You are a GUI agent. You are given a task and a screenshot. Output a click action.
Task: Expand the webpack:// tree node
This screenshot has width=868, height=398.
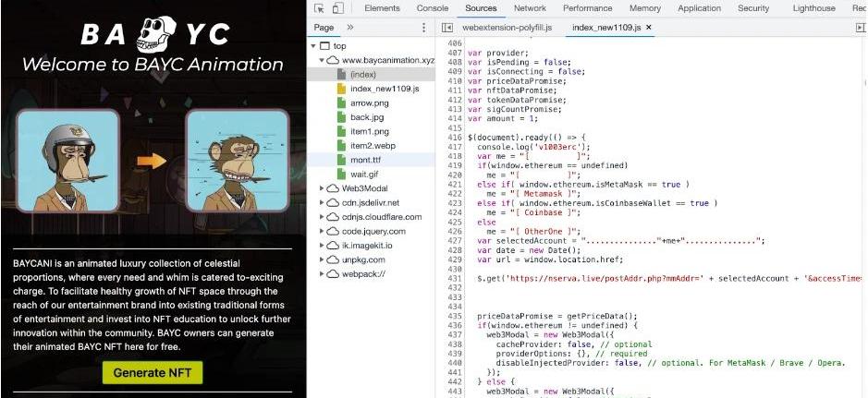[x=322, y=273]
